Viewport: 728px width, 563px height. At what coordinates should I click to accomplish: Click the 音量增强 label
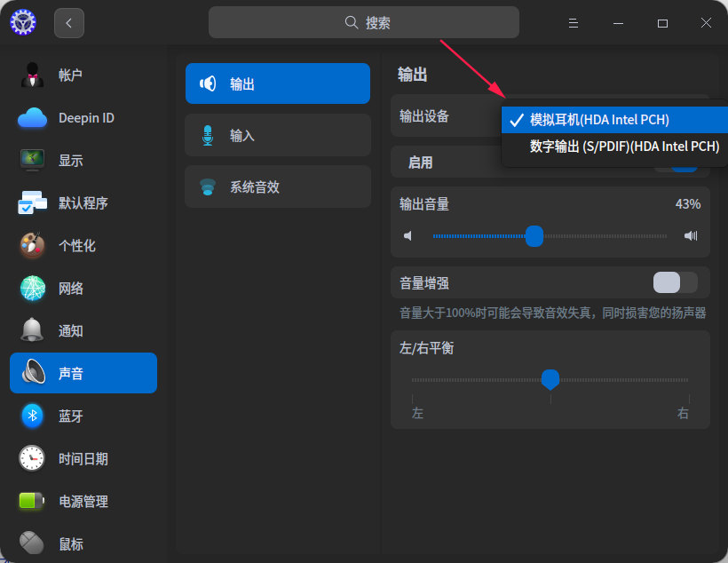pos(423,283)
